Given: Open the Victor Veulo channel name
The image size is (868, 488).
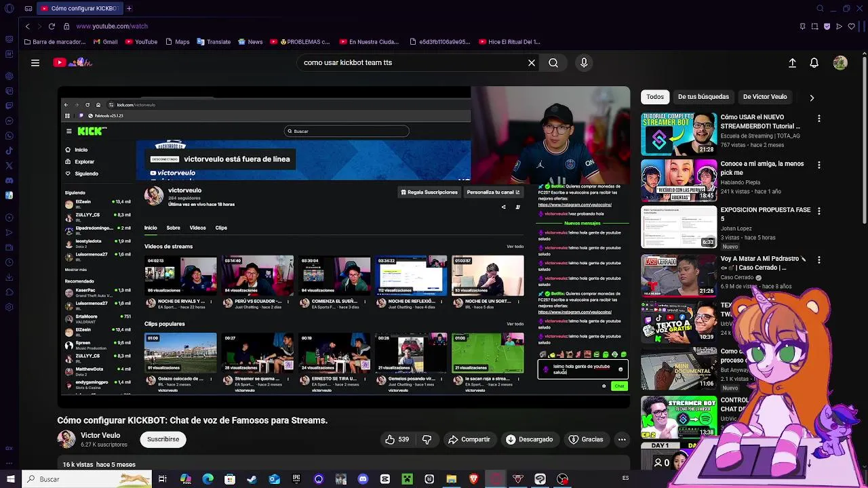Looking at the screenshot, I should [100, 435].
